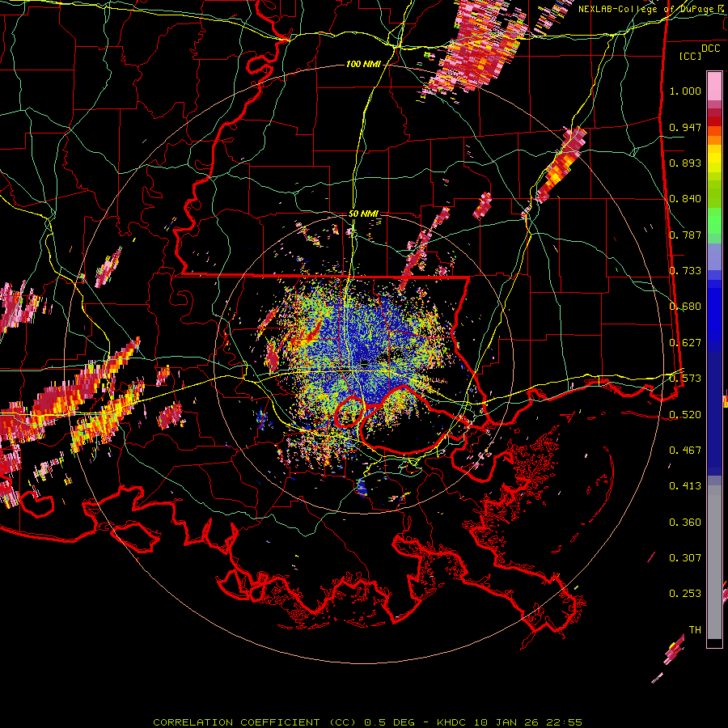Click the 0.680 legend value
The height and width of the screenshot is (728, 728).
point(685,307)
